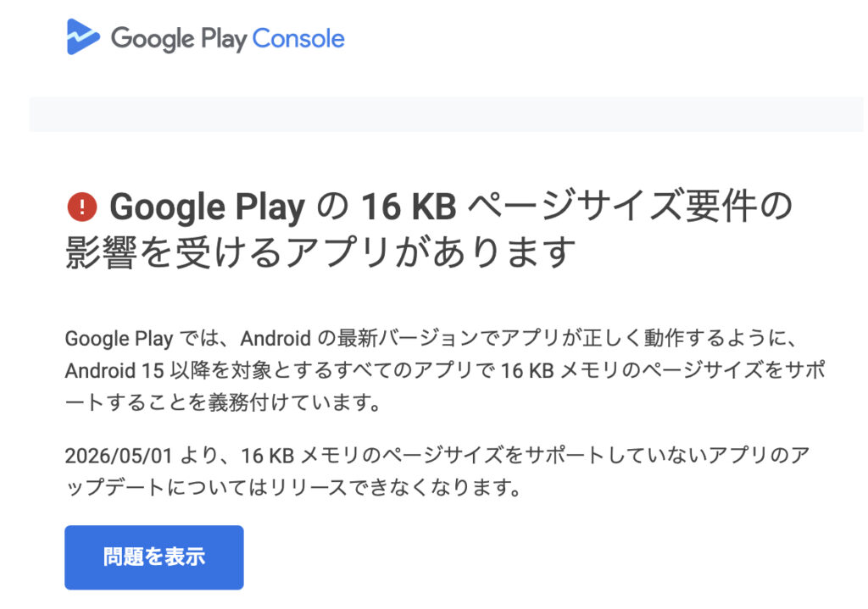Click the "Google Play" text in header logo
868x609 pixels.
pos(179,40)
